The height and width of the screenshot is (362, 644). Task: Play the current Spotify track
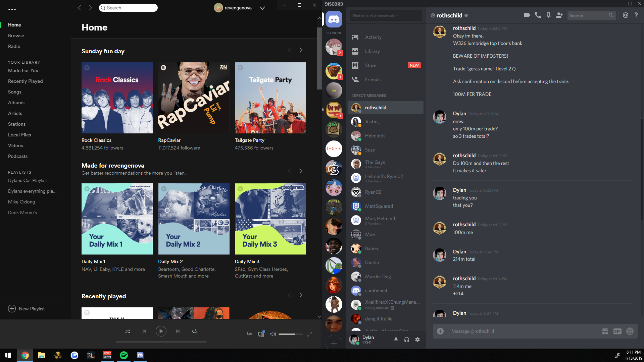coord(161,331)
